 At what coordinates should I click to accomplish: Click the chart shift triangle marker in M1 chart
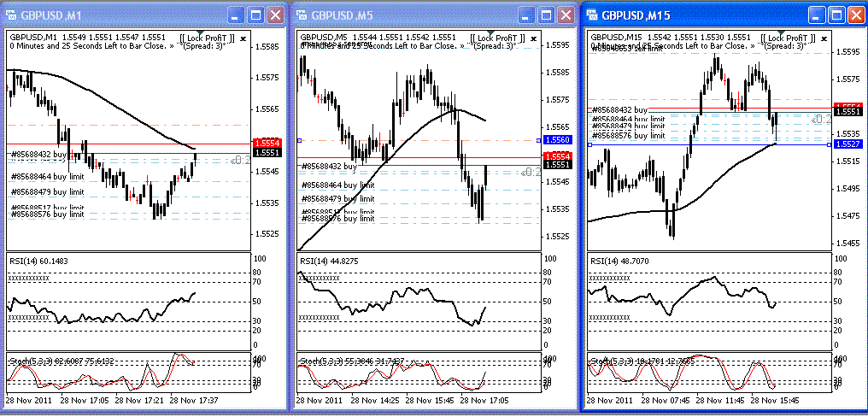200,34
